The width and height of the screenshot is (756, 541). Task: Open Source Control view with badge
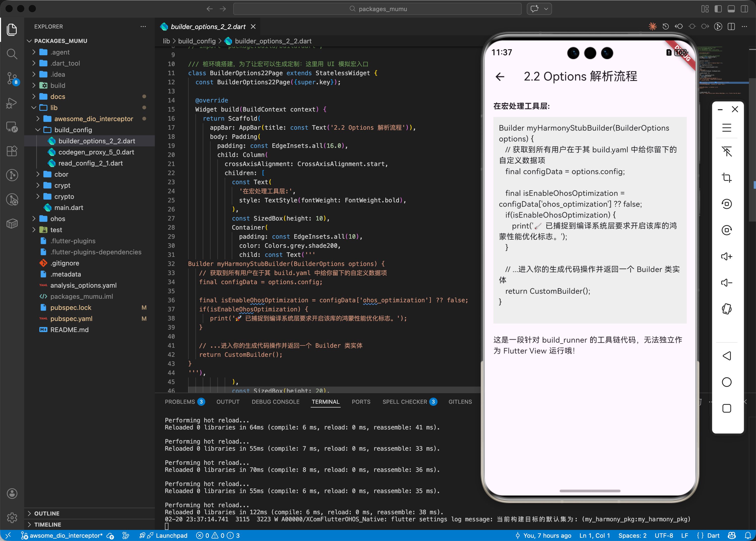point(12,78)
